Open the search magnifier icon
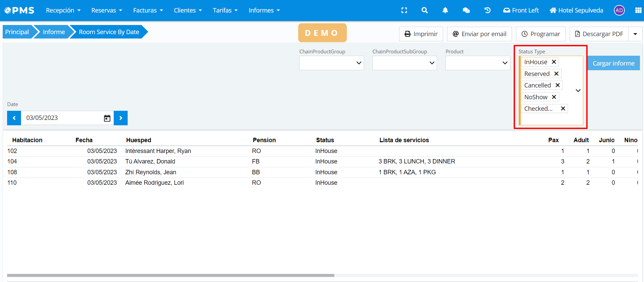 click(x=424, y=10)
